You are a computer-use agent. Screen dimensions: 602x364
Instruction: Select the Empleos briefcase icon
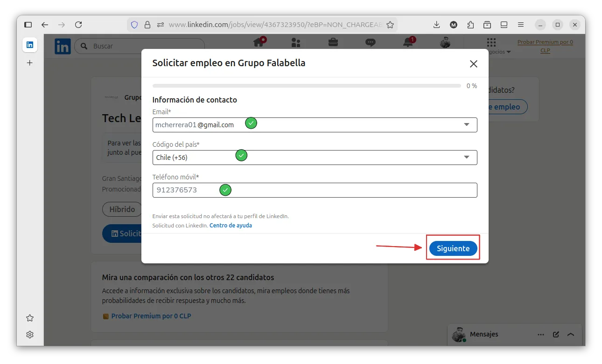[x=332, y=42]
